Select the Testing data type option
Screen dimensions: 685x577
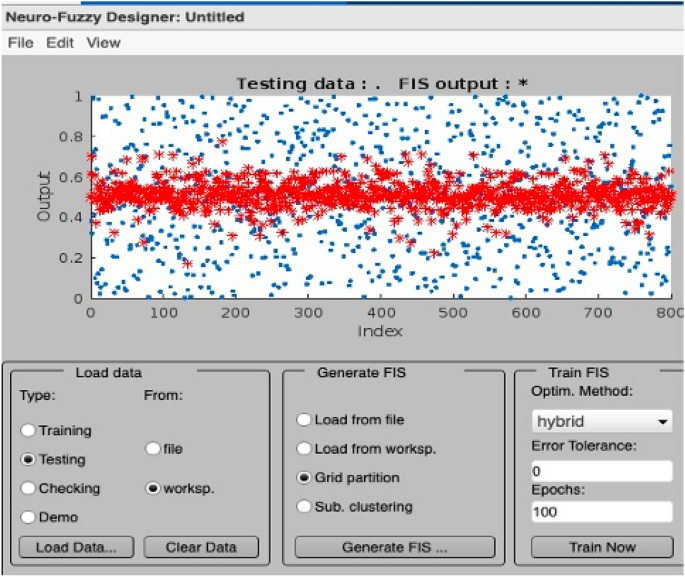pyautogui.click(x=29, y=460)
